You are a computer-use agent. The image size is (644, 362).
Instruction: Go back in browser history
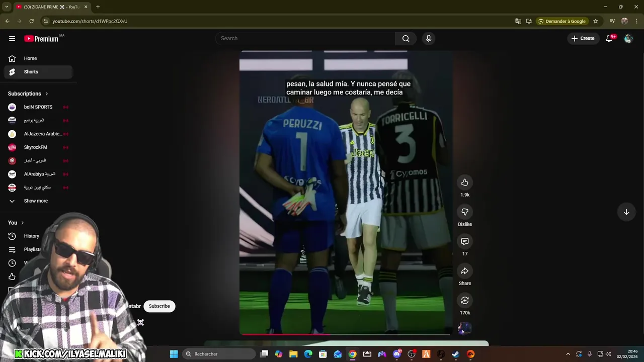pos(7,21)
